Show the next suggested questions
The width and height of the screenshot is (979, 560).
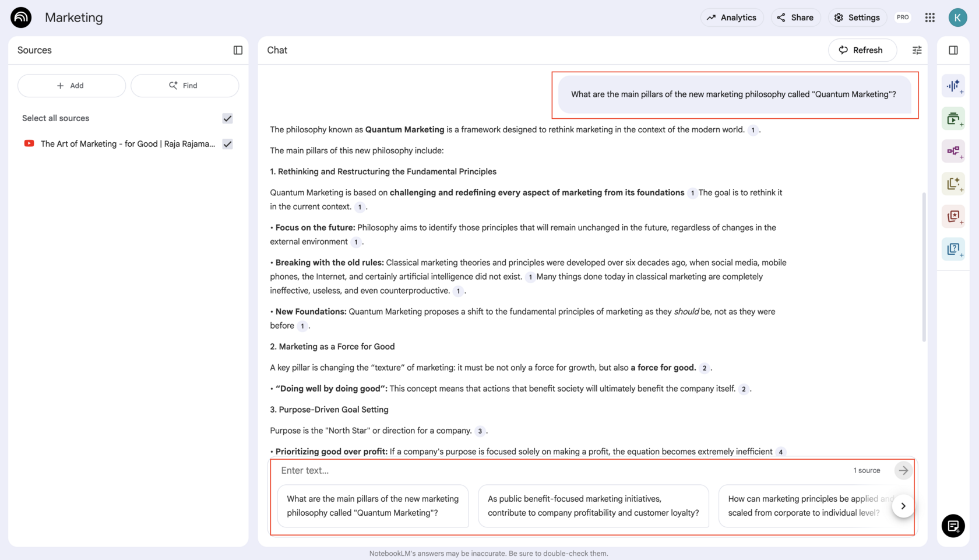pos(903,506)
